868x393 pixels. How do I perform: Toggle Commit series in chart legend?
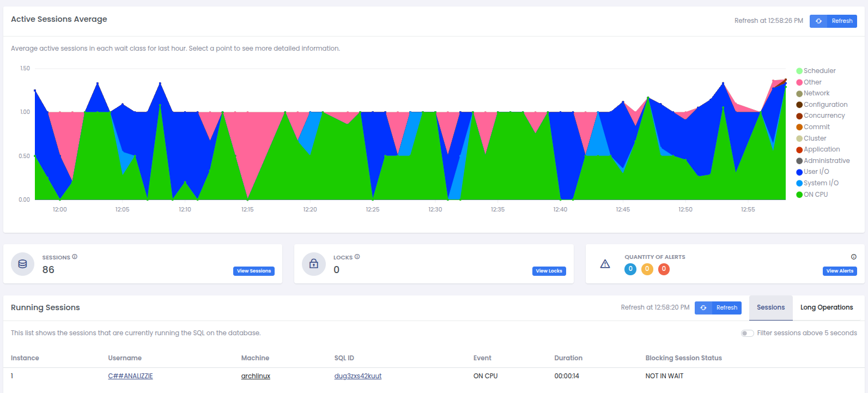[x=813, y=127]
